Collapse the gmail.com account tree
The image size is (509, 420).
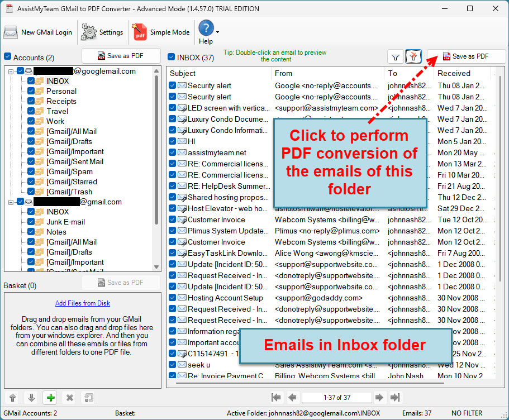[x=11, y=202]
